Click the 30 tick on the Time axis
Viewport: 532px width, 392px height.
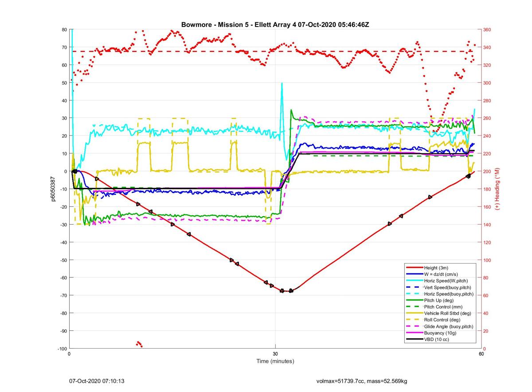(275, 354)
